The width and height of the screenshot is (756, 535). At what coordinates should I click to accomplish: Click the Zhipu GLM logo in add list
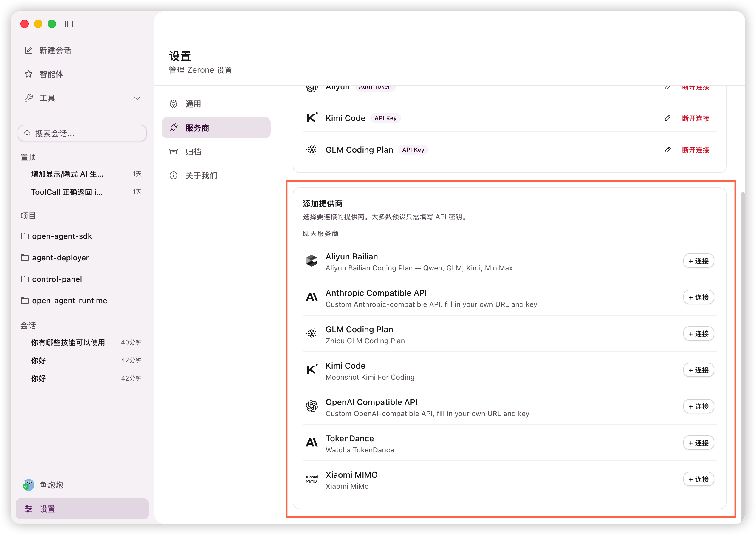312,334
